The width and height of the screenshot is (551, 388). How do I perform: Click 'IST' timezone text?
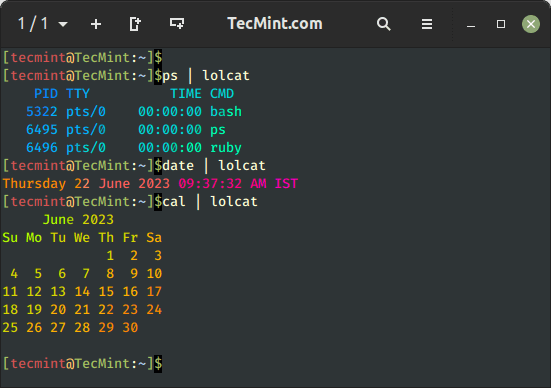(286, 183)
